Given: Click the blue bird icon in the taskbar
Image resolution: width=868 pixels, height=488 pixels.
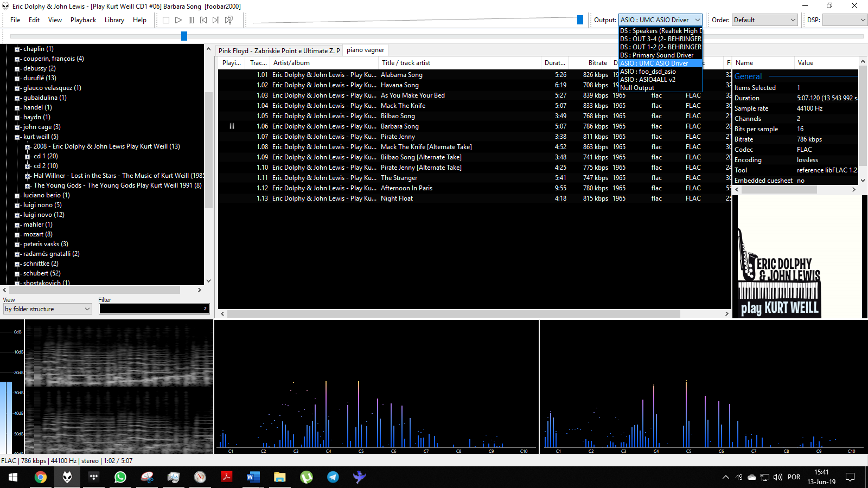Looking at the screenshot, I should [x=360, y=477].
